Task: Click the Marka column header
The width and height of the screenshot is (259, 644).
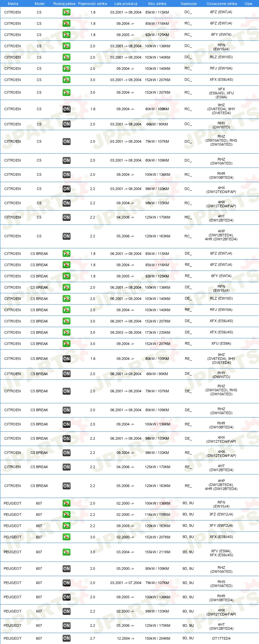Action: pos(13,4)
